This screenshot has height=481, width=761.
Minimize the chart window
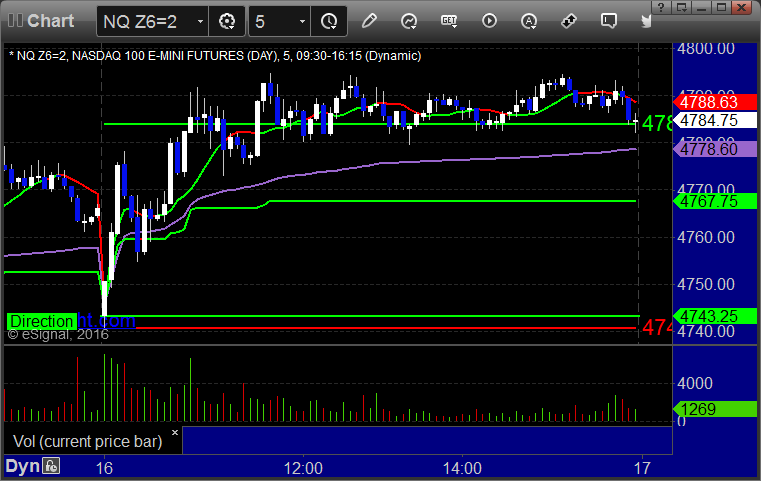701,7
